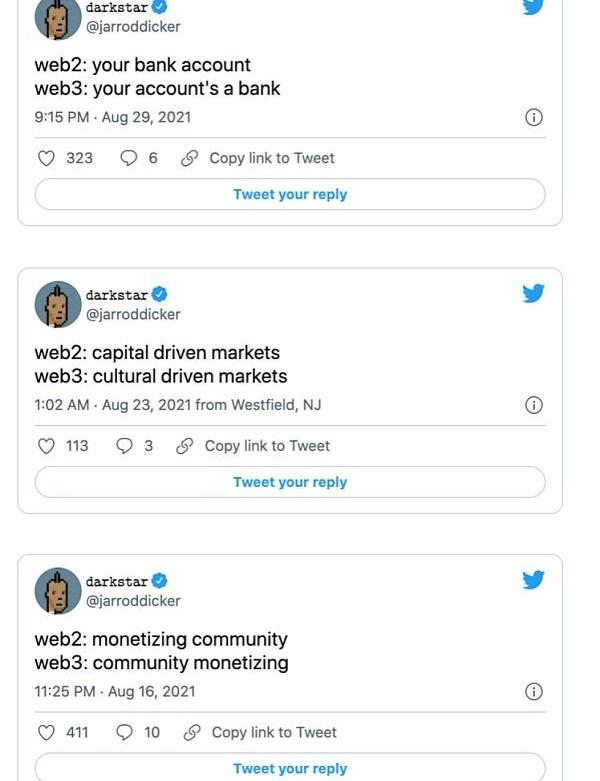Click info icon on Aug 23 tweet

click(x=534, y=405)
